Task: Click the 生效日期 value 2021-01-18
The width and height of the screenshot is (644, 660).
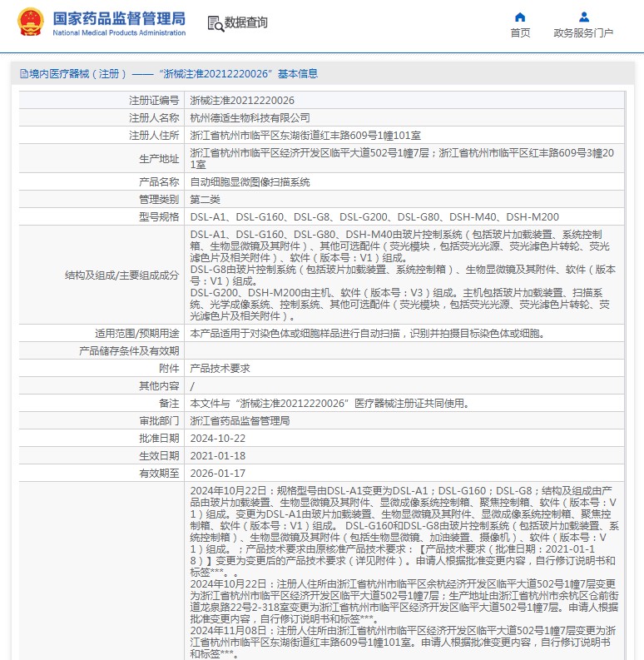Action: (x=218, y=456)
